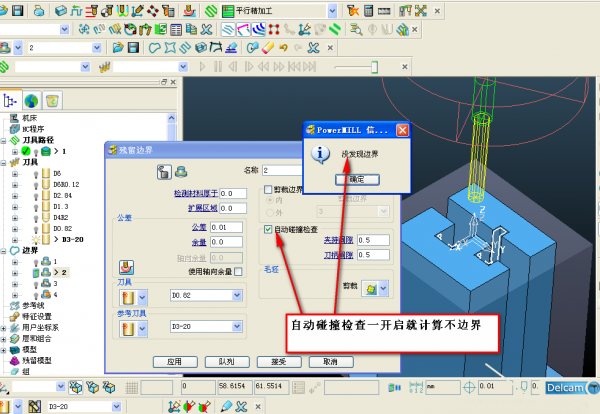Click the 应用 button in boundary dialog
The height and width of the screenshot is (414, 600).
tap(174, 361)
